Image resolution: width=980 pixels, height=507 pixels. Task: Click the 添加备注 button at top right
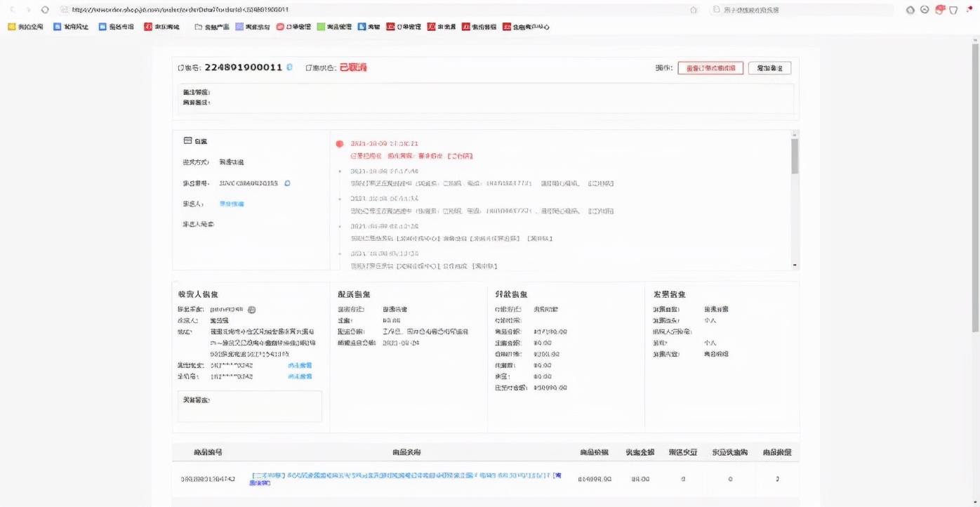pyautogui.click(x=769, y=68)
